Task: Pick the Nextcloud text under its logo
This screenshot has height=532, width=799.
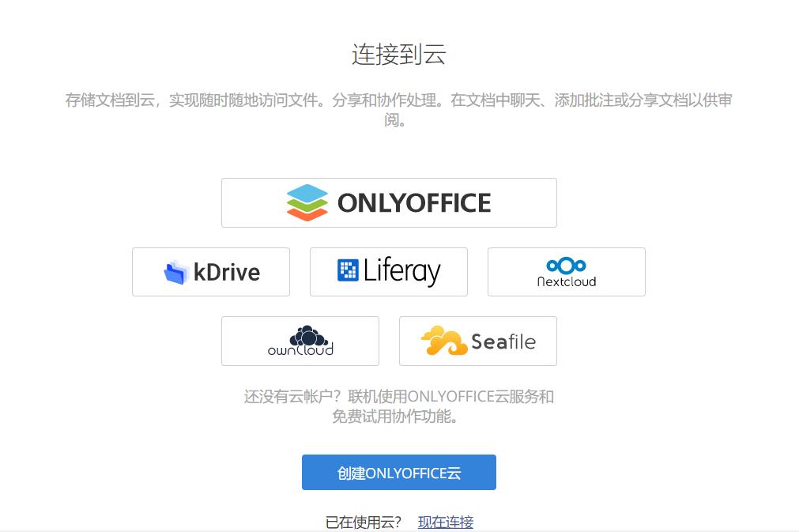Action: click(566, 281)
